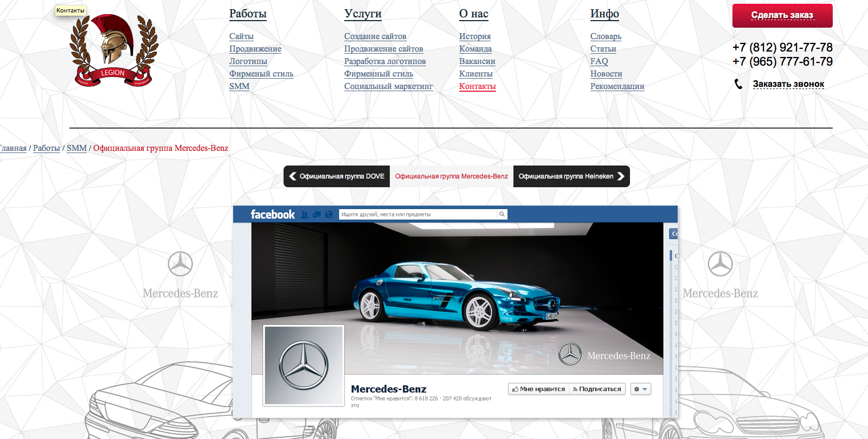Click the Legion helmet logo

point(114,50)
